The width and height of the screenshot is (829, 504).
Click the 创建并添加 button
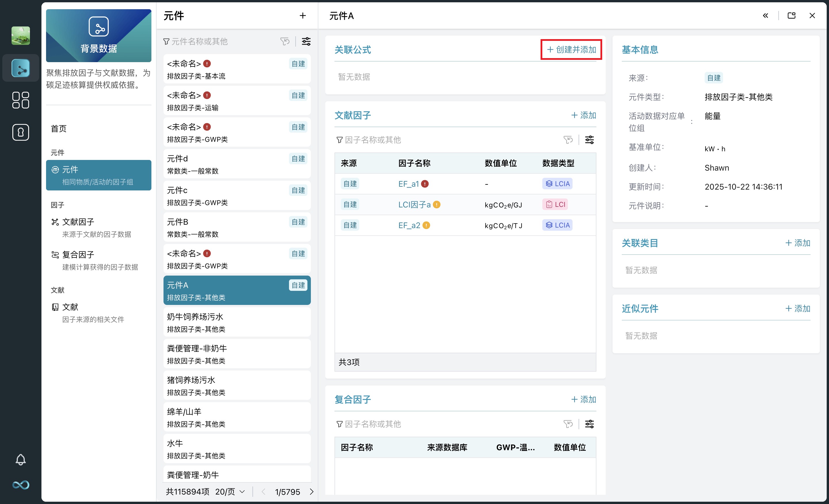click(571, 49)
